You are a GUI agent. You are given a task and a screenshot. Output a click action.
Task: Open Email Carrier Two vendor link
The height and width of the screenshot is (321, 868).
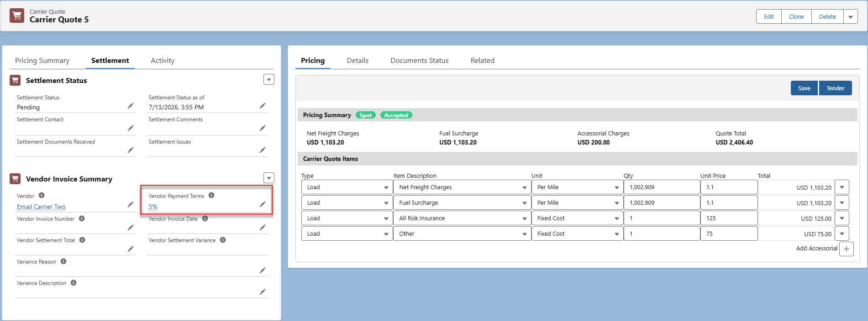pyautogui.click(x=41, y=207)
